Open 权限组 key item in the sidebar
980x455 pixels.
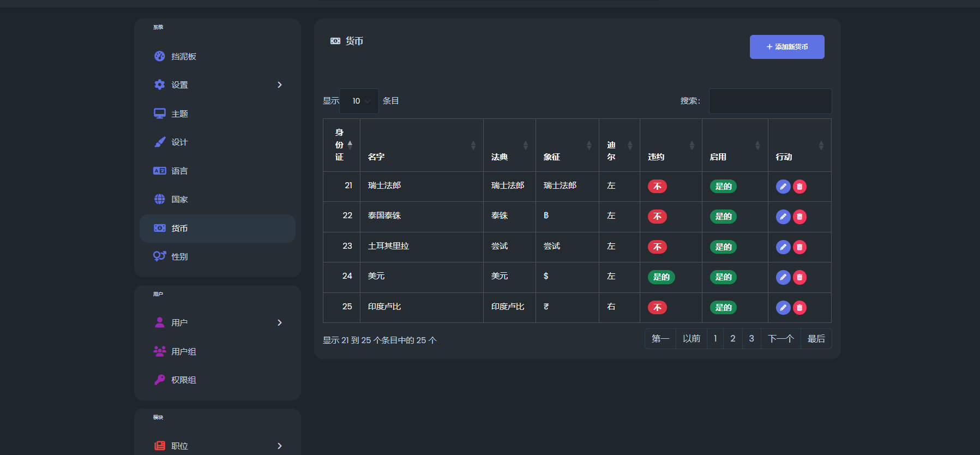183,380
